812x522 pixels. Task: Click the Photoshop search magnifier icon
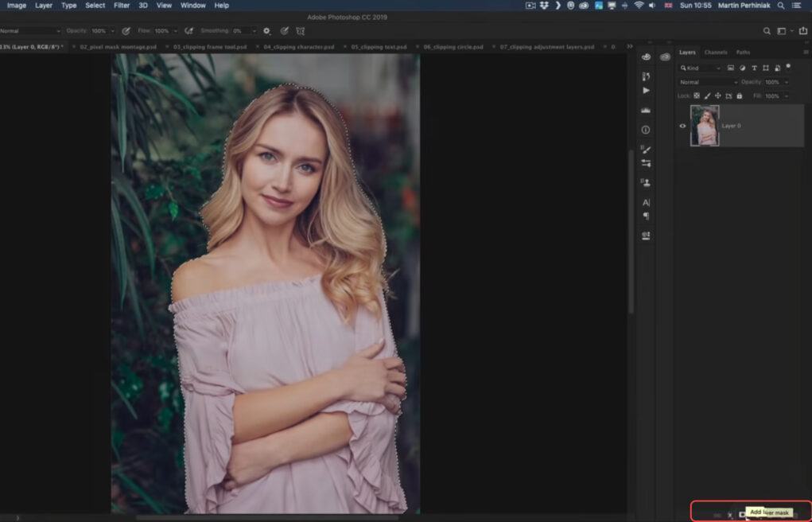point(767,31)
